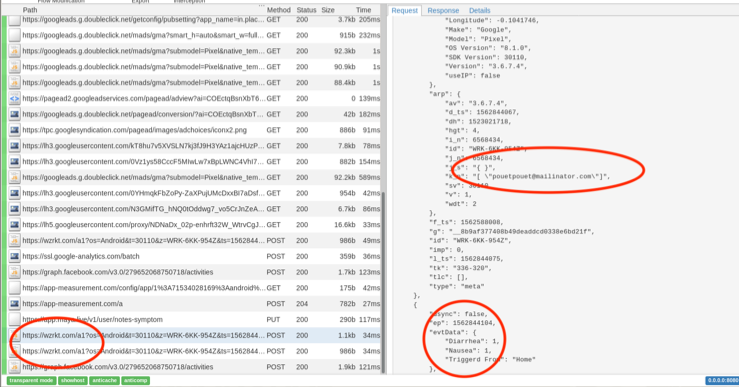Image resolution: width=739 pixels, height=387 pixels.
Task: Click the file icon of the getconfig/pubsetting row
Action: (14, 20)
